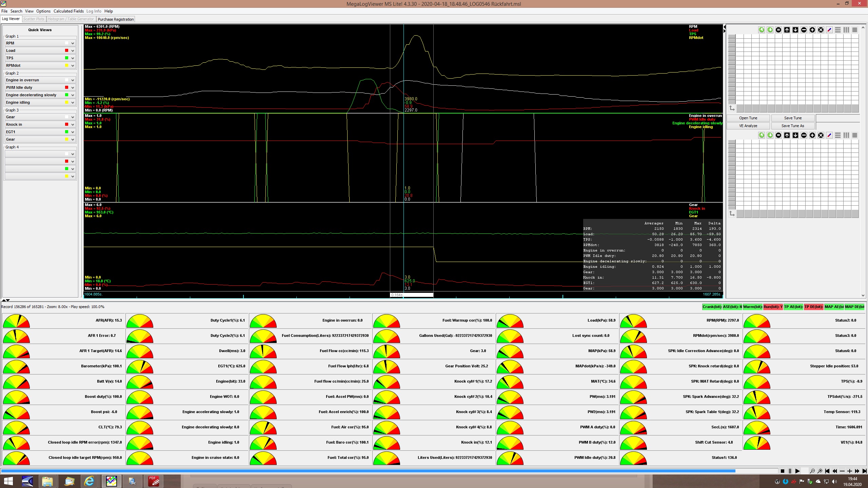Viewport: 868px width, 488px height.
Task: Expand the PWM Idle duty field dropdown
Action: pos(73,87)
